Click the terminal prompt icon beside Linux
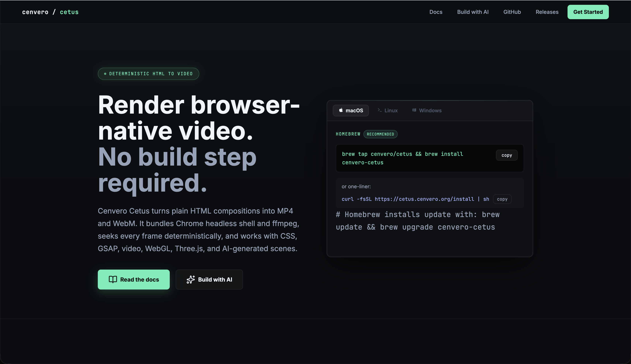 click(379, 110)
